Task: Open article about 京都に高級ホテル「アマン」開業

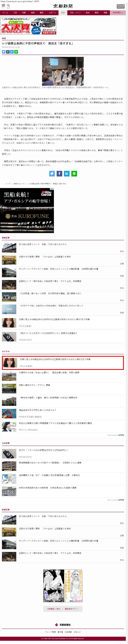Action: click(34, 385)
